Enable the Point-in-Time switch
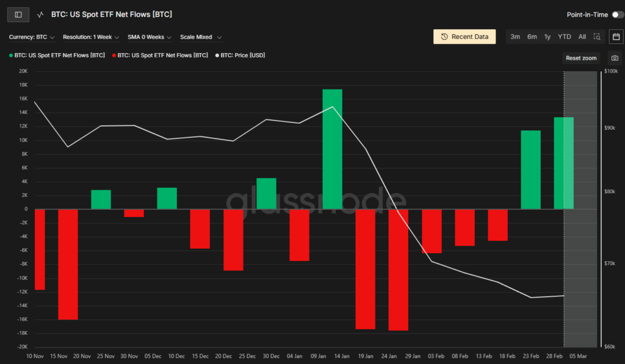Screen dimensions: 625x364 click(x=618, y=14)
